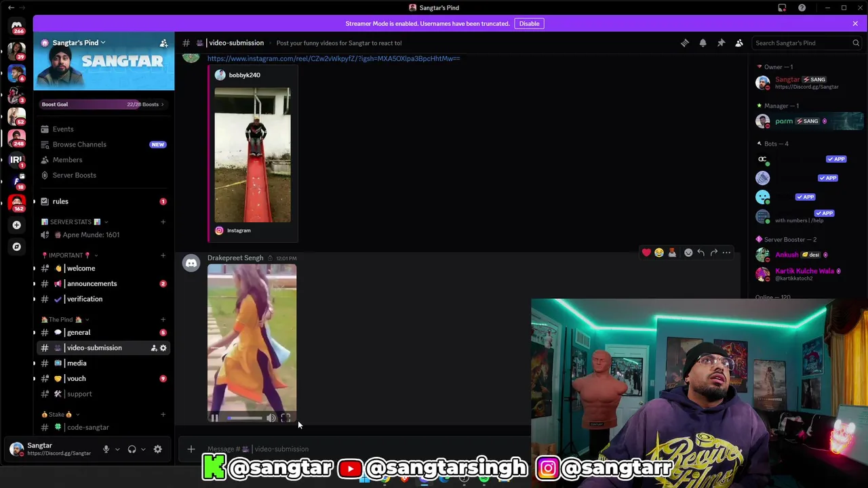The image size is (868, 488).
Task: Open the Threads icon in channel header
Action: [x=685, y=43]
